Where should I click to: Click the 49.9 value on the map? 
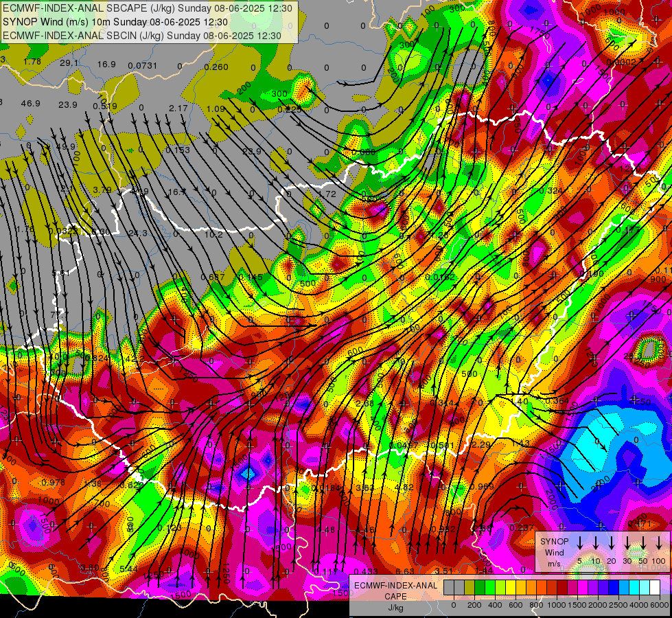point(65,147)
